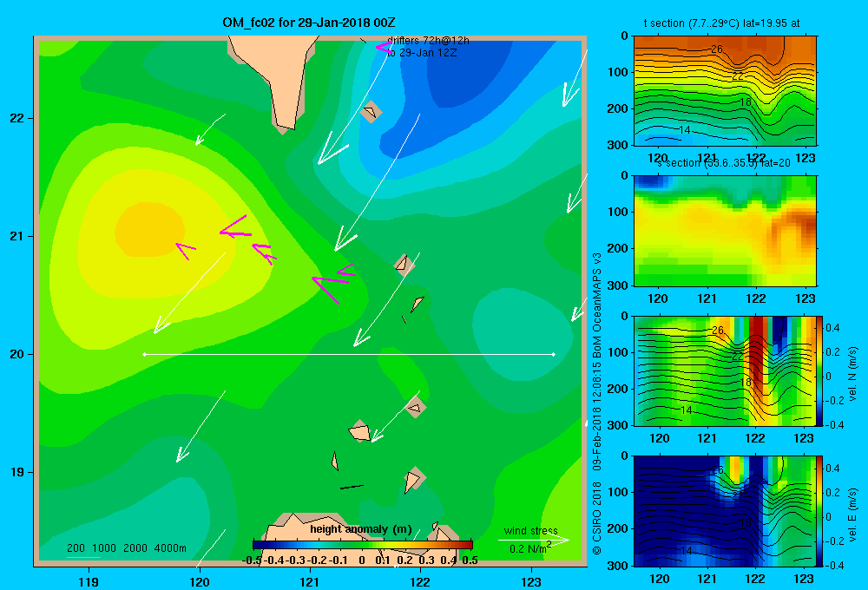
Task: Click the white transect line at latitude 20
Action: (x=349, y=354)
